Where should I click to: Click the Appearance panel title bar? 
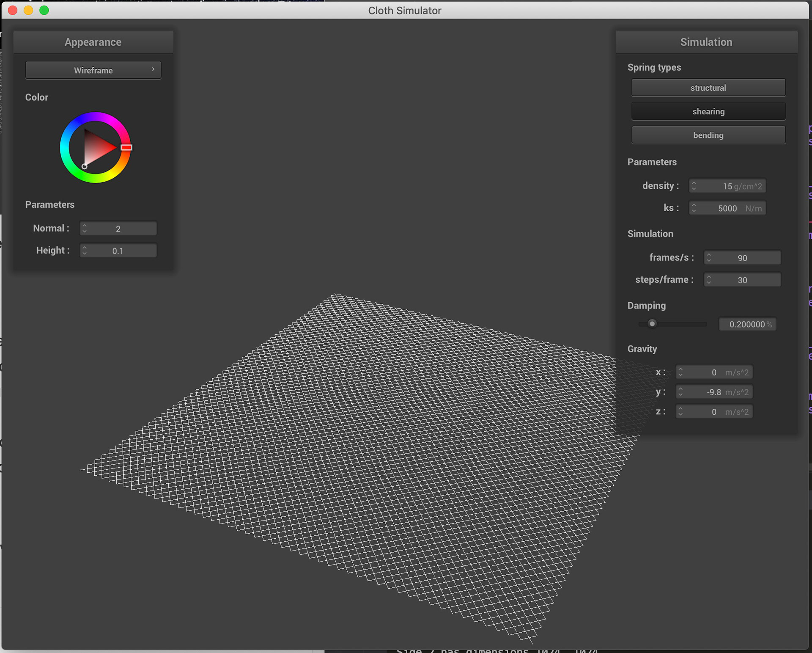[93, 42]
